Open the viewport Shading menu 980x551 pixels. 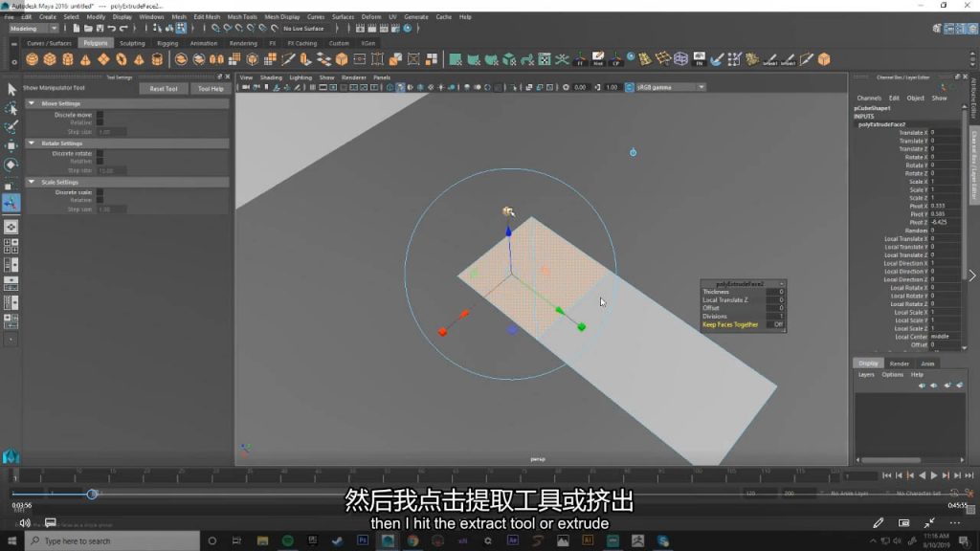(271, 77)
